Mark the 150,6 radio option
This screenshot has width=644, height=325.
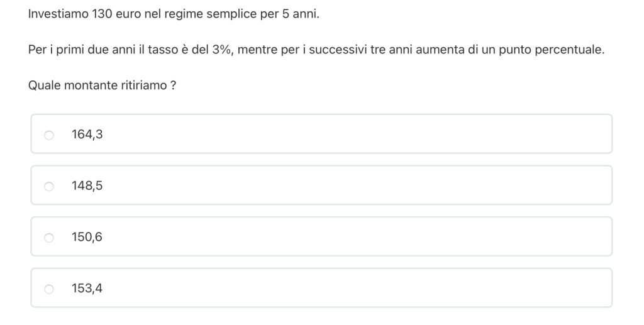pyautogui.click(x=49, y=238)
